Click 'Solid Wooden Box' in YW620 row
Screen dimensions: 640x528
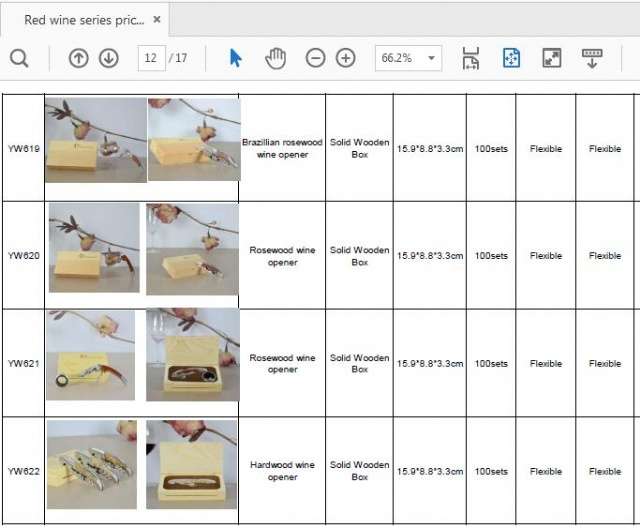tap(359, 256)
